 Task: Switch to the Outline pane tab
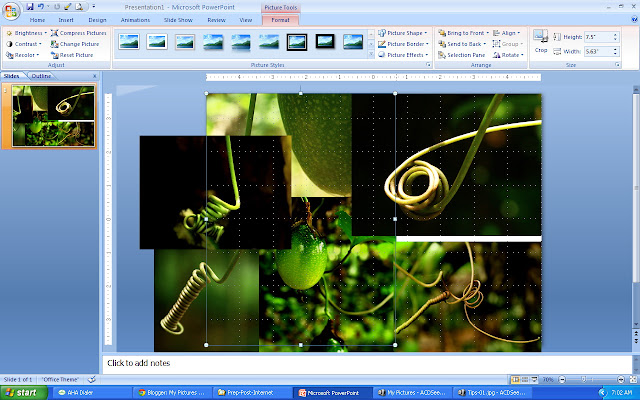pyautogui.click(x=41, y=76)
